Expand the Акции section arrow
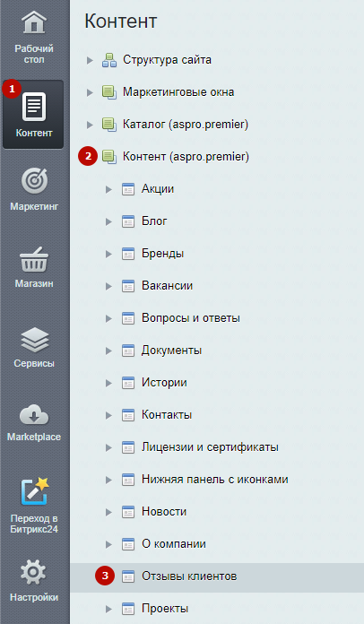The width and height of the screenshot is (364, 624). pos(108,189)
